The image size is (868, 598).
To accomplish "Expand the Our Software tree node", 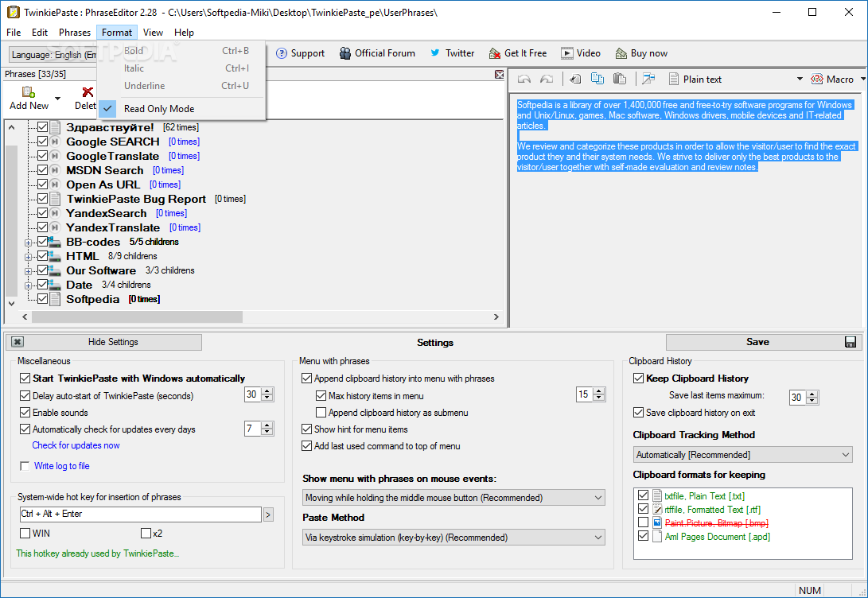I will (x=28, y=271).
